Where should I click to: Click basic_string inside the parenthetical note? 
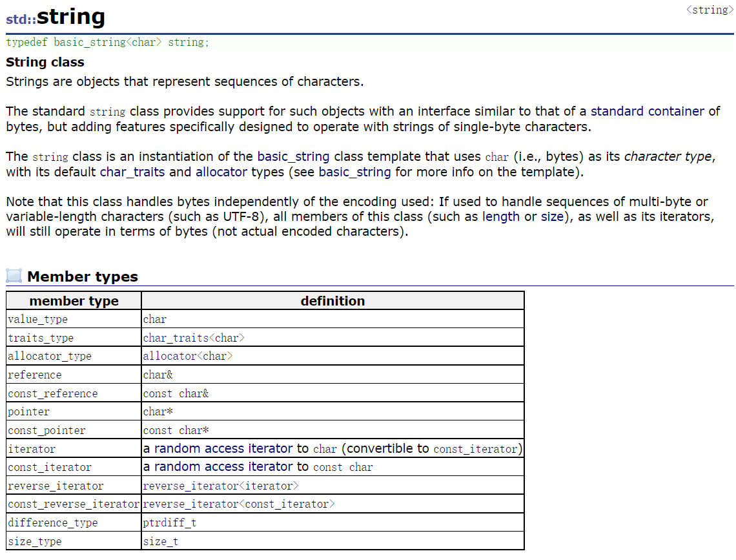coord(354,172)
